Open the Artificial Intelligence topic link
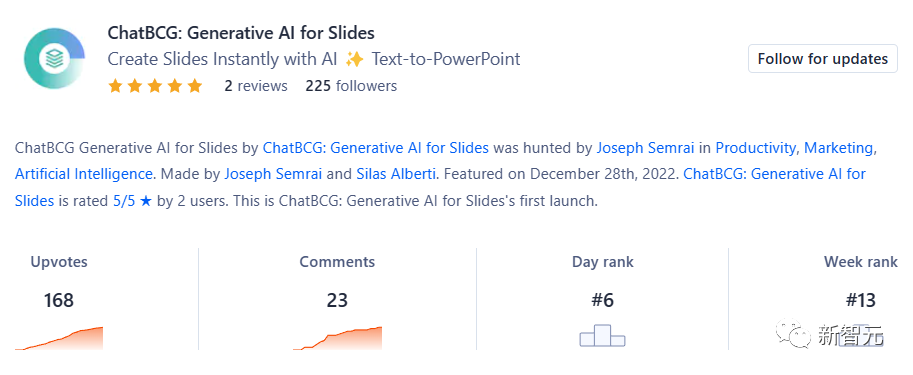Image resolution: width=913 pixels, height=375 pixels. tap(84, 174)
